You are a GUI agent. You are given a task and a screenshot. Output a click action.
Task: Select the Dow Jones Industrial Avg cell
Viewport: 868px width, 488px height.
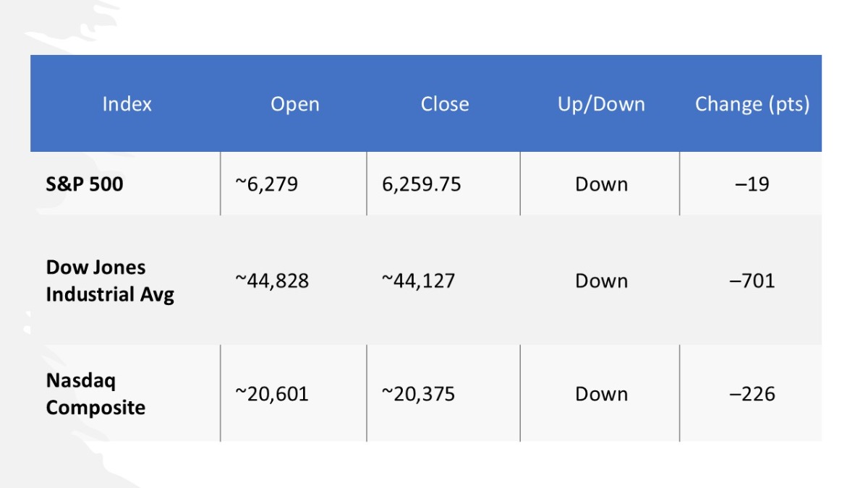coord(110,281)
